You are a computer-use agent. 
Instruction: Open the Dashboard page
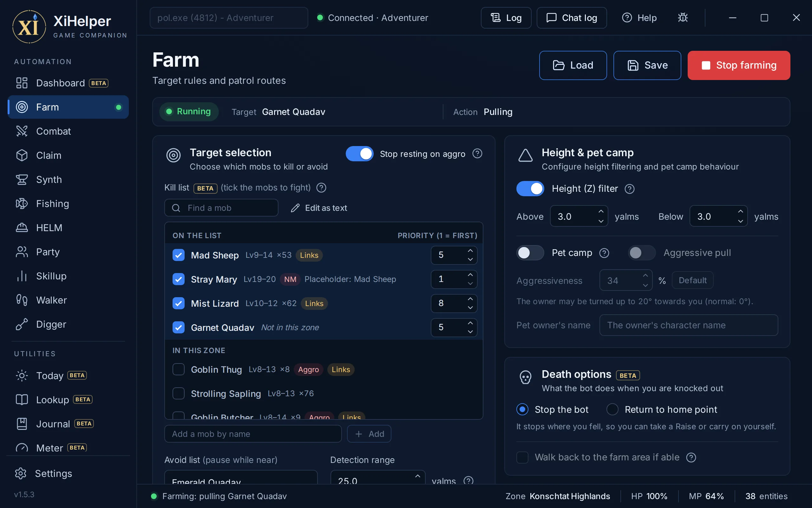point(68,83)
